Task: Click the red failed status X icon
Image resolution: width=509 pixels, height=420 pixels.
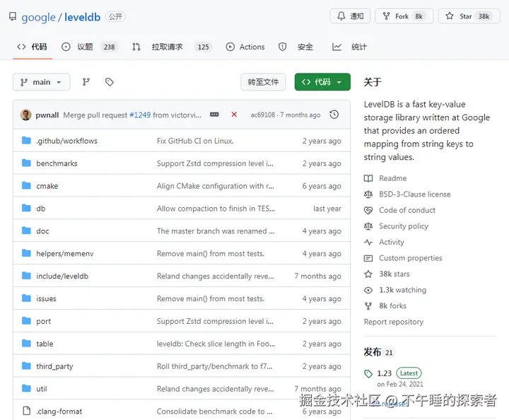Action: (x=234, y=115)
